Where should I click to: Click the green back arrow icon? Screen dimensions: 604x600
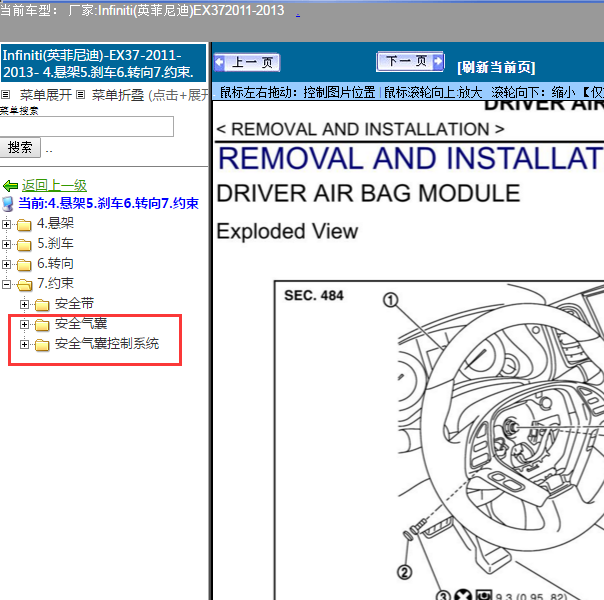coord(10,186)
